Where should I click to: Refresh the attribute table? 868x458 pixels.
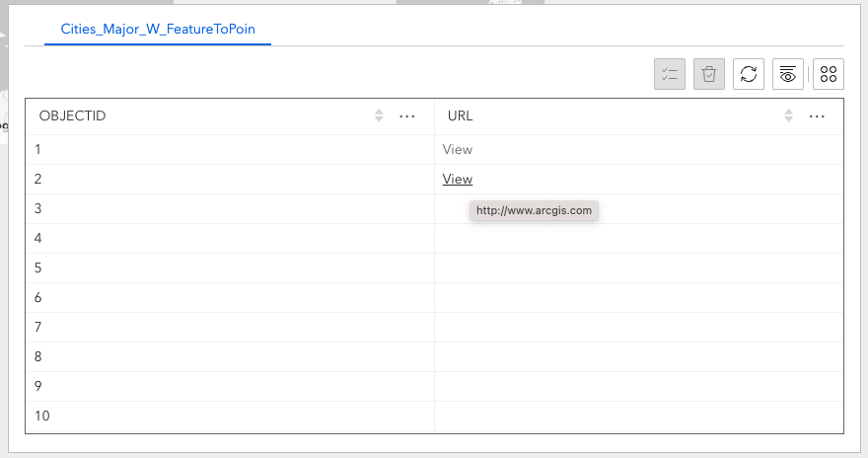coord(749,74)
